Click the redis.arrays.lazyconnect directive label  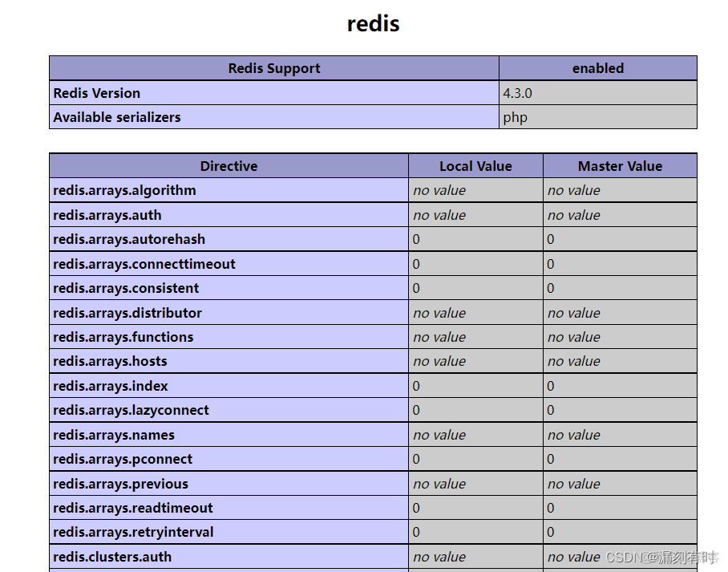[130, 410]
